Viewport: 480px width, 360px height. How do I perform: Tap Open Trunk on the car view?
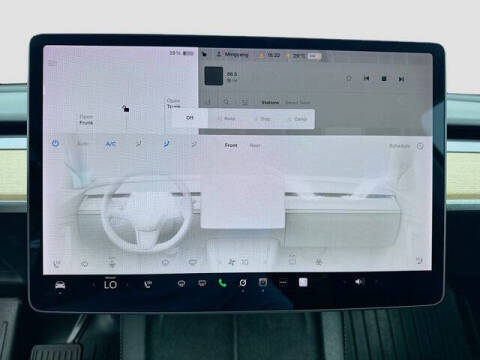[173, 103]
